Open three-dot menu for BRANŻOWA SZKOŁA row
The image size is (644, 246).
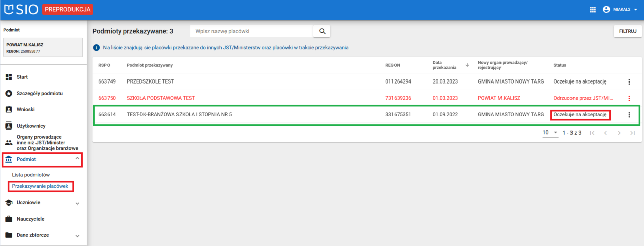tap(629, 115)
